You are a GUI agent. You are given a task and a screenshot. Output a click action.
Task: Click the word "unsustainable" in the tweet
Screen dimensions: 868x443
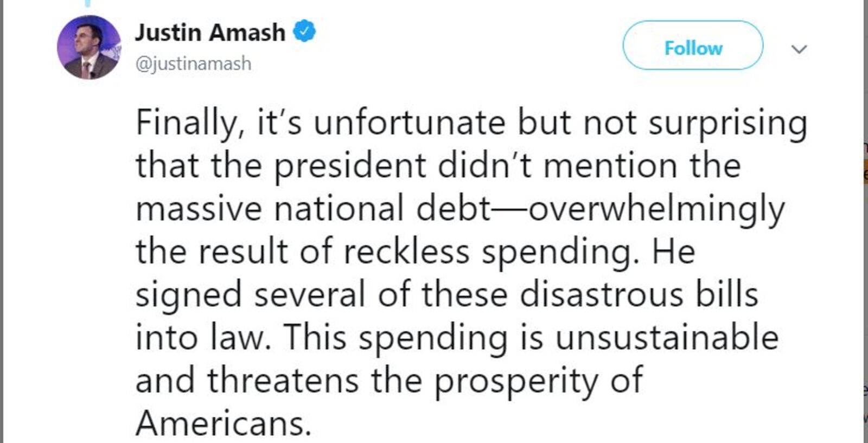click(x=667, y=338)
